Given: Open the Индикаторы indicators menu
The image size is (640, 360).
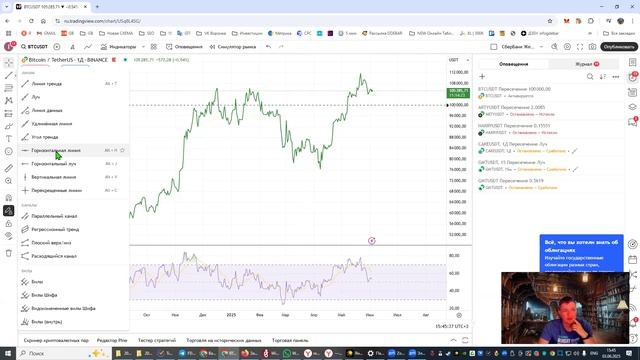Looking at the screenshot, I should tap(118, 47).
